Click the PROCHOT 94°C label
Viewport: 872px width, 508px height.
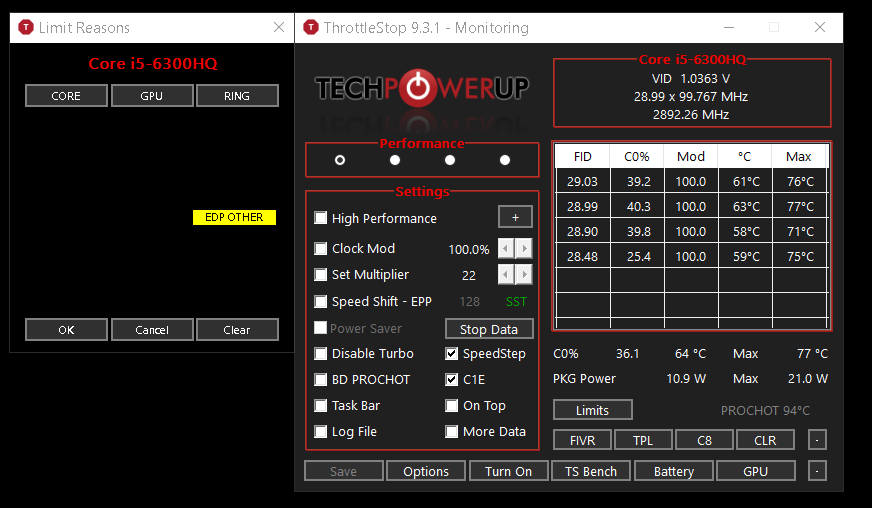pyautogui.click(x=765, y=411)
